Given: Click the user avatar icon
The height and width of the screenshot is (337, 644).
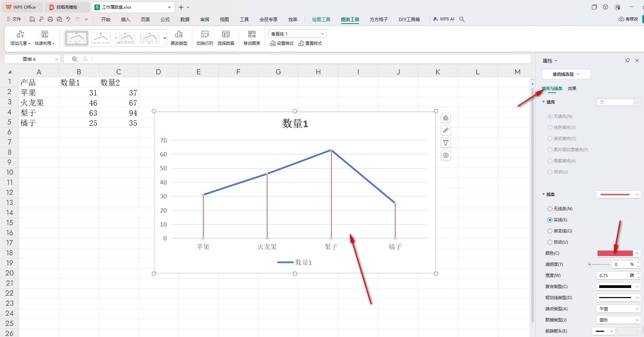Looking at the screenshot, I should 617,7.
